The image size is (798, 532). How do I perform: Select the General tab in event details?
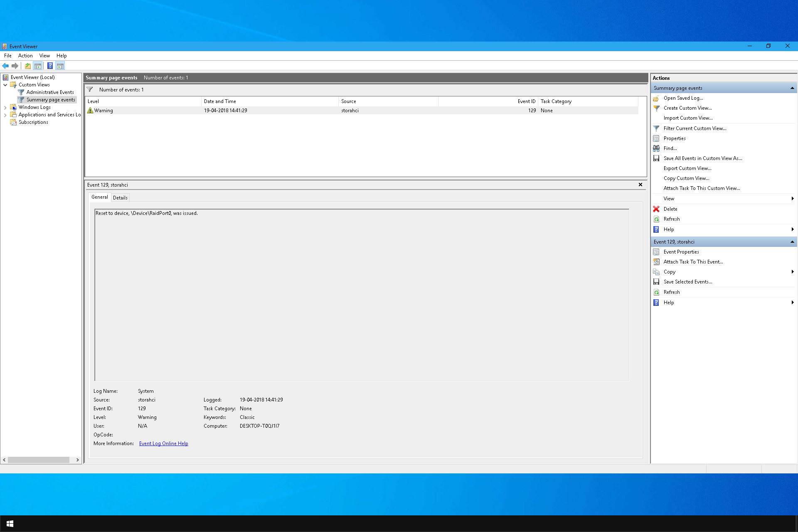[99, 197]
